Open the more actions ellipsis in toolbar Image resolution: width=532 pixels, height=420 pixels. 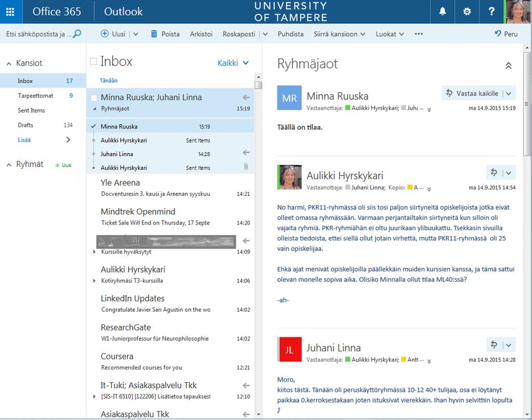[x=419, y=34]
